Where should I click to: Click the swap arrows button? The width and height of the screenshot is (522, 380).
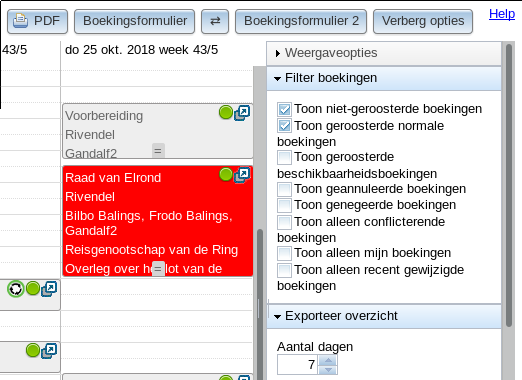pyautogui.click(x=215, y=21)
